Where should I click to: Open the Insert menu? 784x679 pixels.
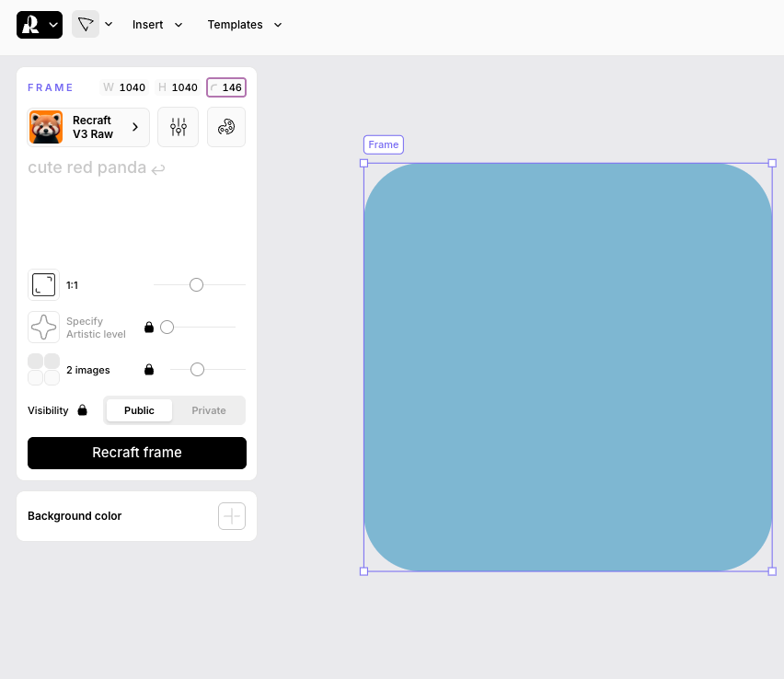[x=157, y=25]
